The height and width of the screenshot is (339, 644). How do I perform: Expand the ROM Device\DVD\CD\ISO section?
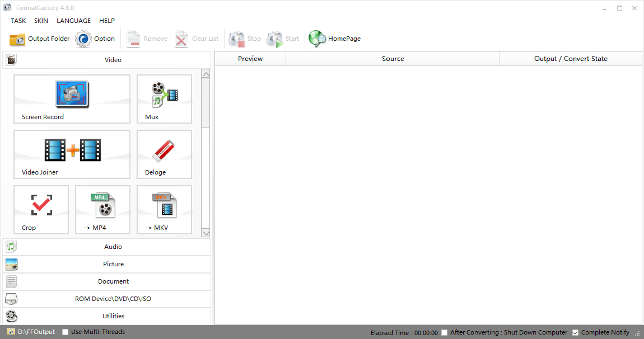[106, 299]
